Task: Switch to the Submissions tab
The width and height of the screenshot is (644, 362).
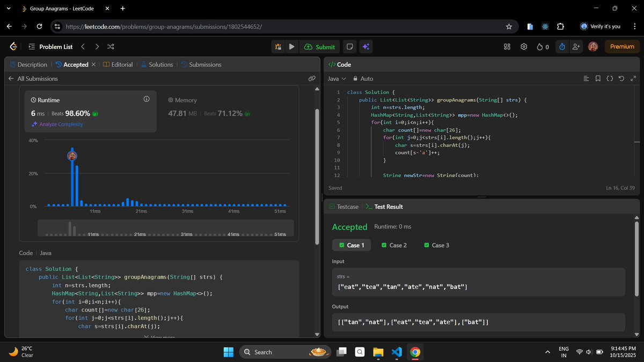Action: [x=201, y=64]
